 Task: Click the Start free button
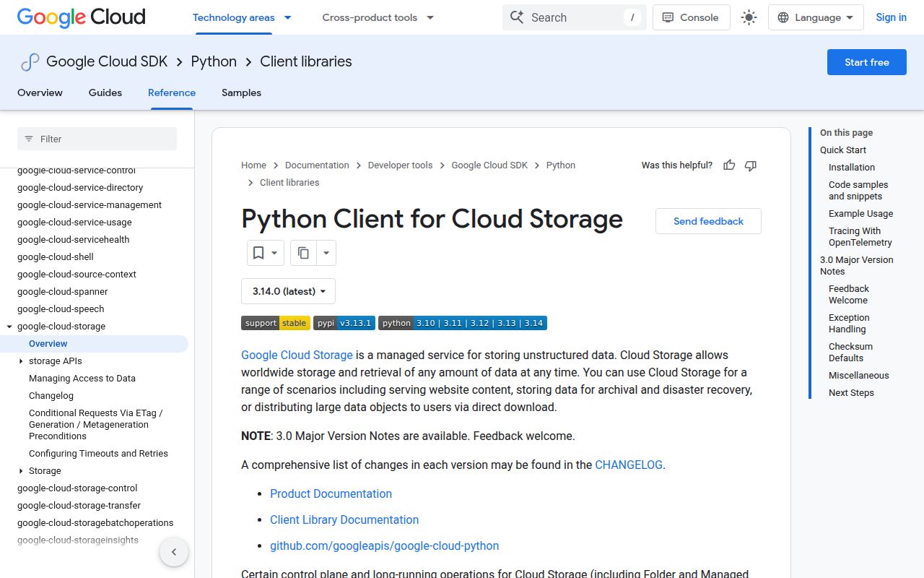866,62
